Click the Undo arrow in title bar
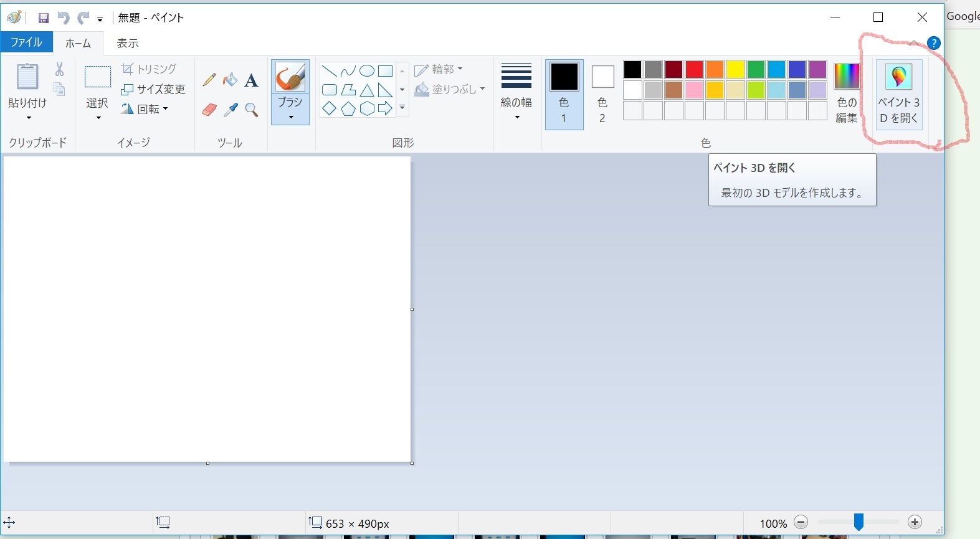The width and height of the screenshot is (980, 539). [x=63, y=18]
